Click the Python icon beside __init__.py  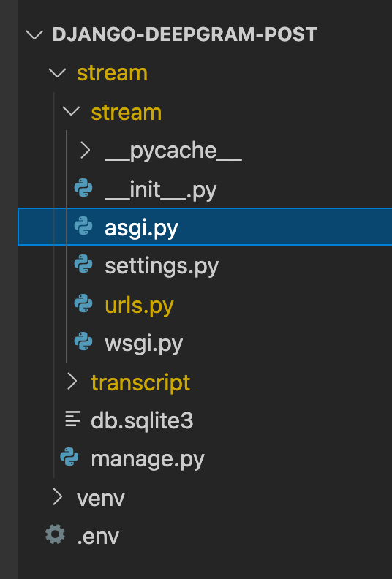pos(83,188)
